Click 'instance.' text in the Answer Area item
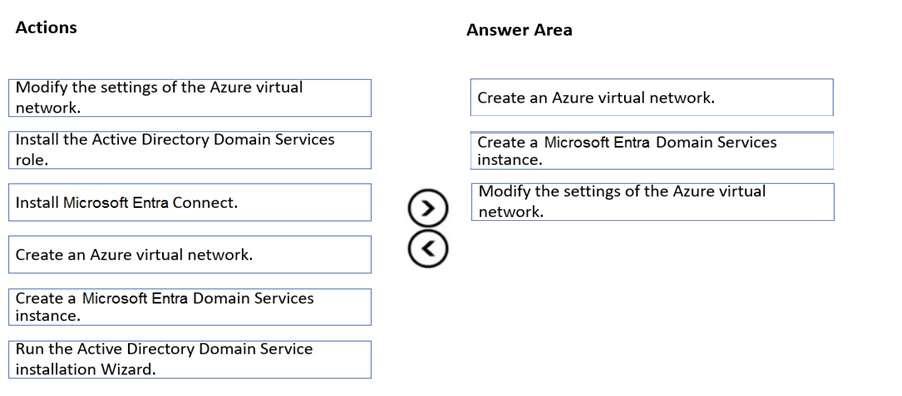902x396 pixels. [x=510, y=160]
